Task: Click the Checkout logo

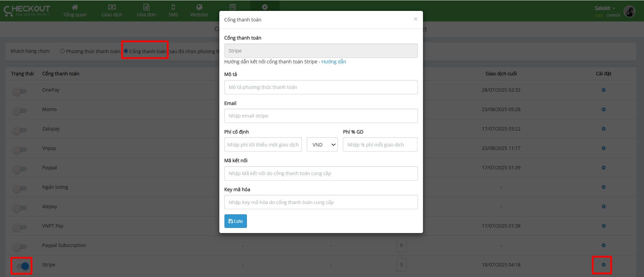Action: (27, 11)
